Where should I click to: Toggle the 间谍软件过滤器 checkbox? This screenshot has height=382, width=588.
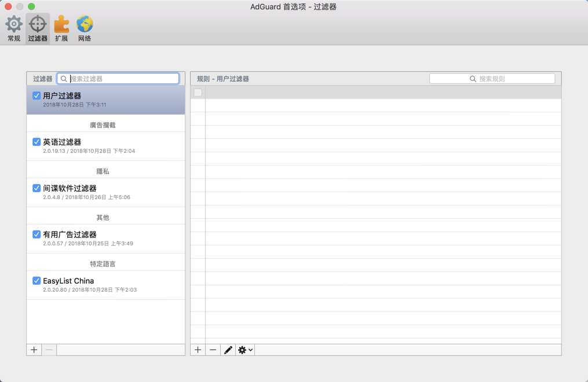click(x=36, y=188)
